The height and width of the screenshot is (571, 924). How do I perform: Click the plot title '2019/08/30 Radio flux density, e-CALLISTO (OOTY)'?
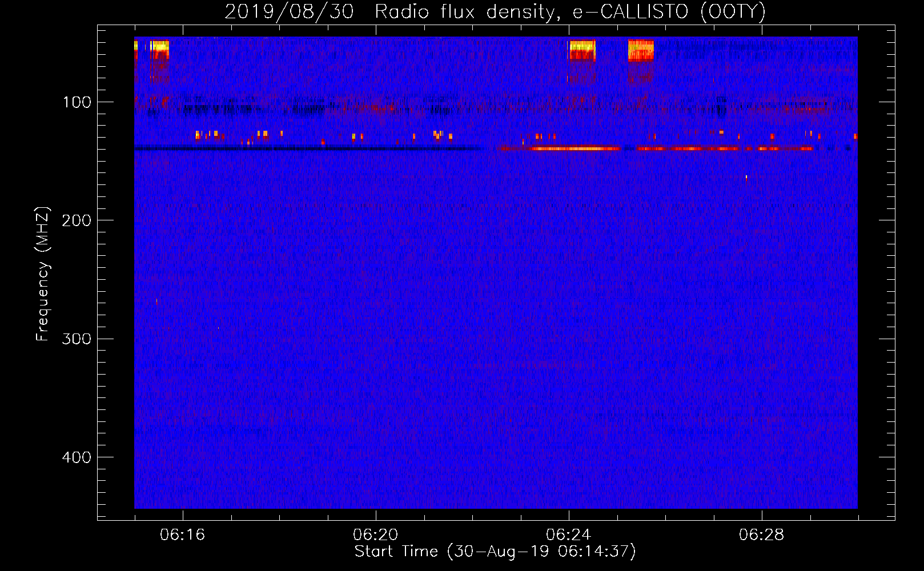[495, 12]
